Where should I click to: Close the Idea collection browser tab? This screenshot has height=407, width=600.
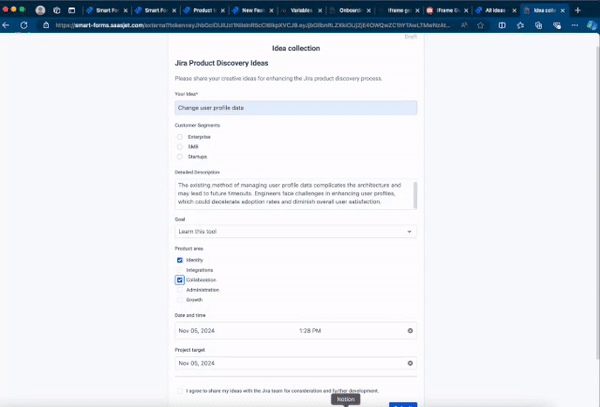563,10
